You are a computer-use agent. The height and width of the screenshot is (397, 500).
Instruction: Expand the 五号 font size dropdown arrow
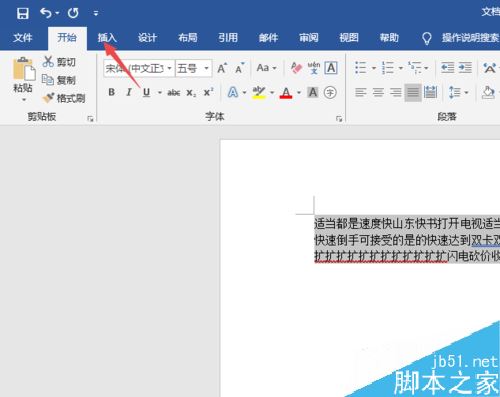click(x=206, y=69)
